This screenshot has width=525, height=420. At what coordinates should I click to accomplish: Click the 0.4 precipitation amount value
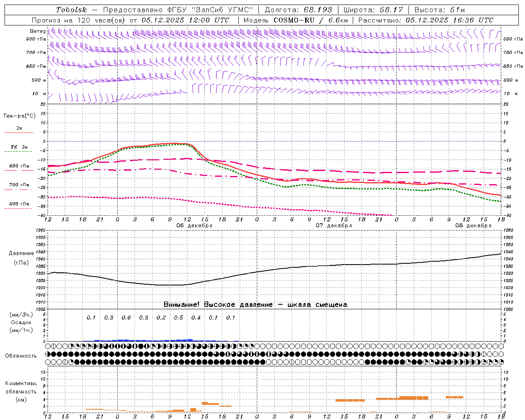[x=196, y=317]
